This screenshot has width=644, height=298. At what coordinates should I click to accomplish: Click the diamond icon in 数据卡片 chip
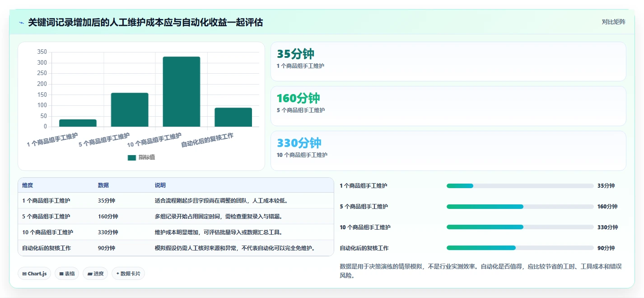pos(118,274)
